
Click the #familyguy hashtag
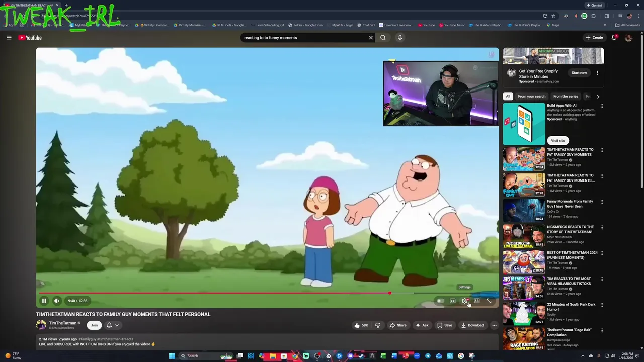tap(87, 339)
